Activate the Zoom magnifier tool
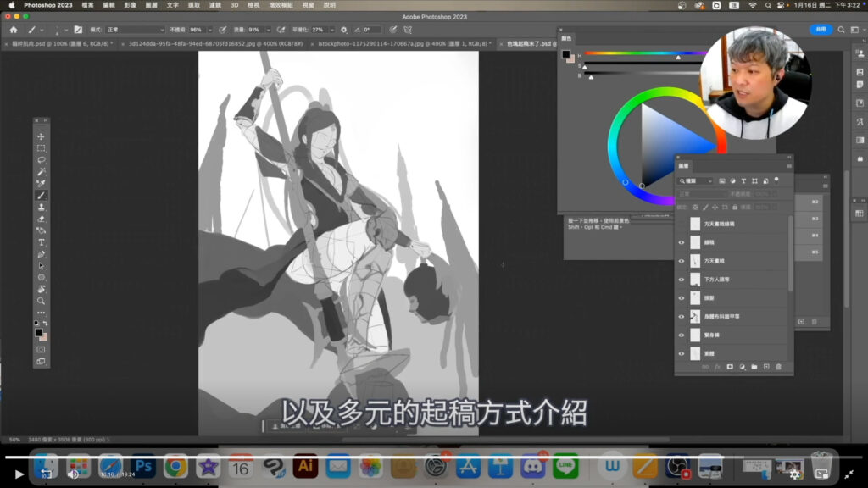Viewport: 868px width, 488px height. click(41, 301)
